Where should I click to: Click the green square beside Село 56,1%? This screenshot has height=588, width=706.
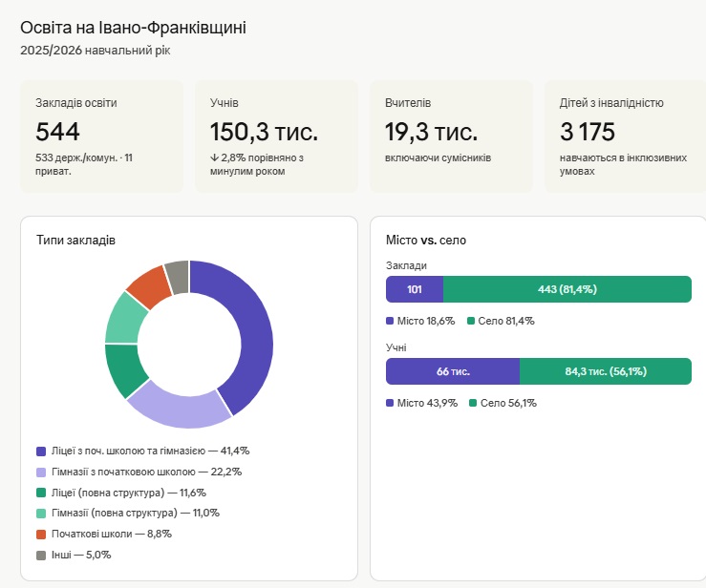[x=473, y=403]
